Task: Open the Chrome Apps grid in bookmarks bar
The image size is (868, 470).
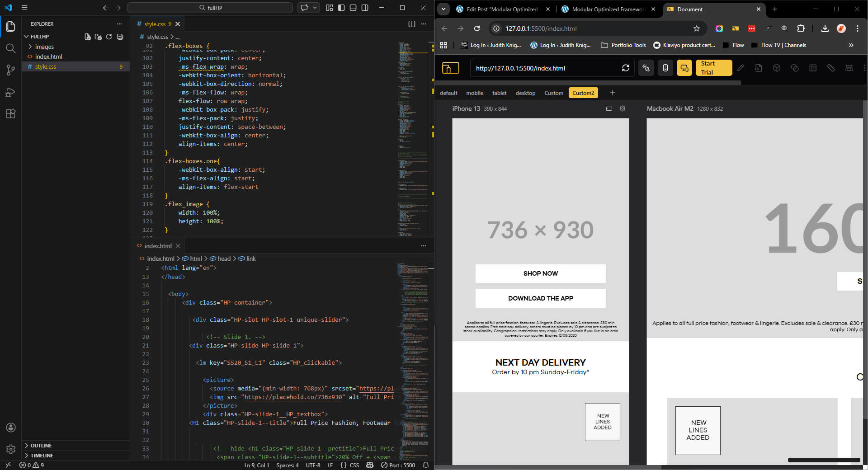Action: [443, 45]
